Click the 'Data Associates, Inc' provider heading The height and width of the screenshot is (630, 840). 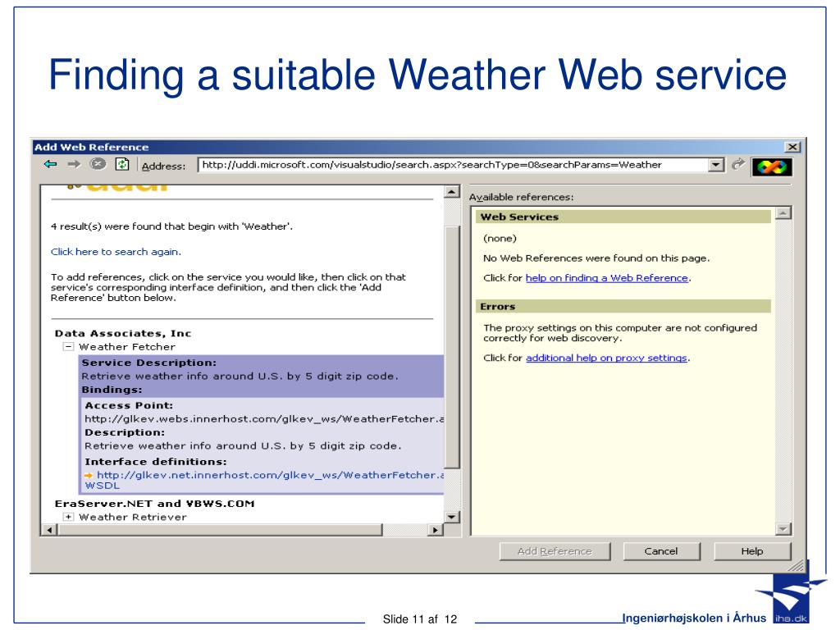[x=123, y=333]
